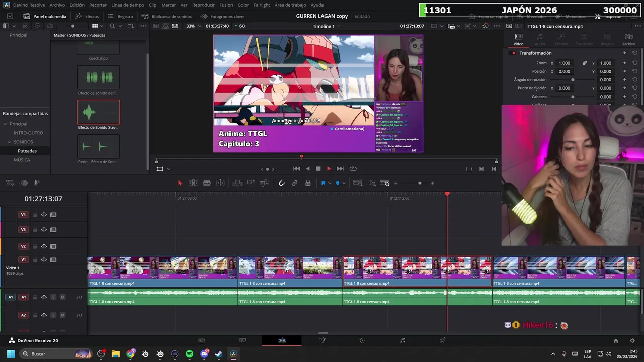Click the Overwrite Clip edit icon
644x362 pixels.
tap(251, 183)
